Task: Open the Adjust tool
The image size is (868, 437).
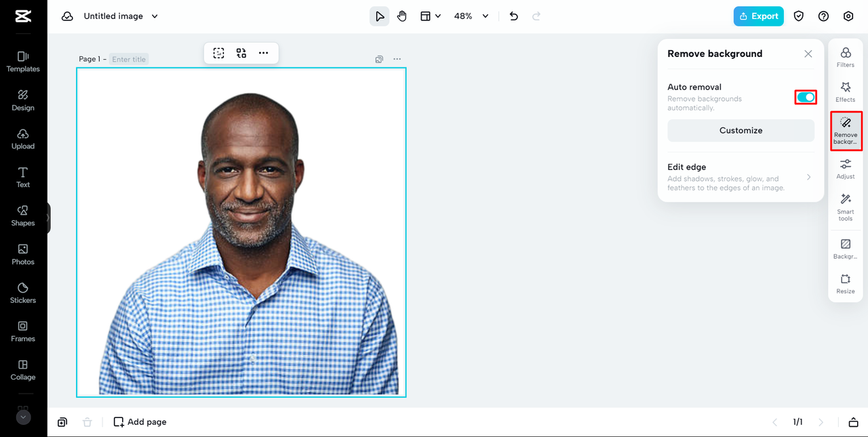Action: [846, 169]
